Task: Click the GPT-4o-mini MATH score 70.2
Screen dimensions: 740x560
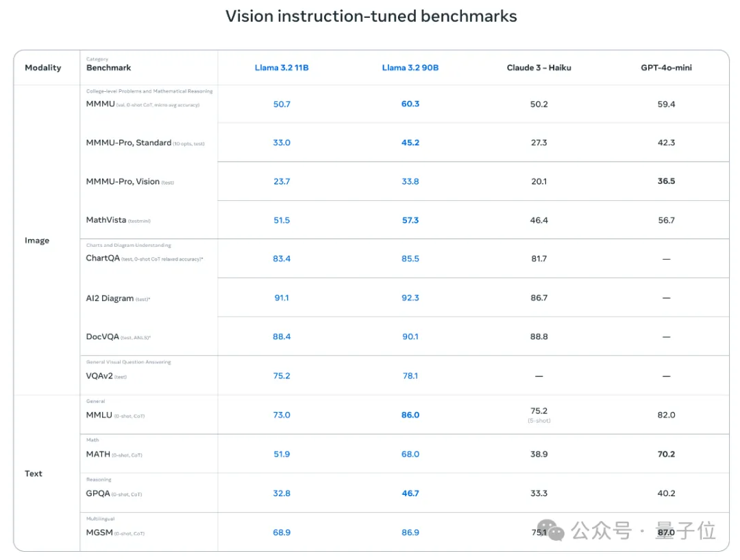Action: pyautogui.click(x=666, y=454)
